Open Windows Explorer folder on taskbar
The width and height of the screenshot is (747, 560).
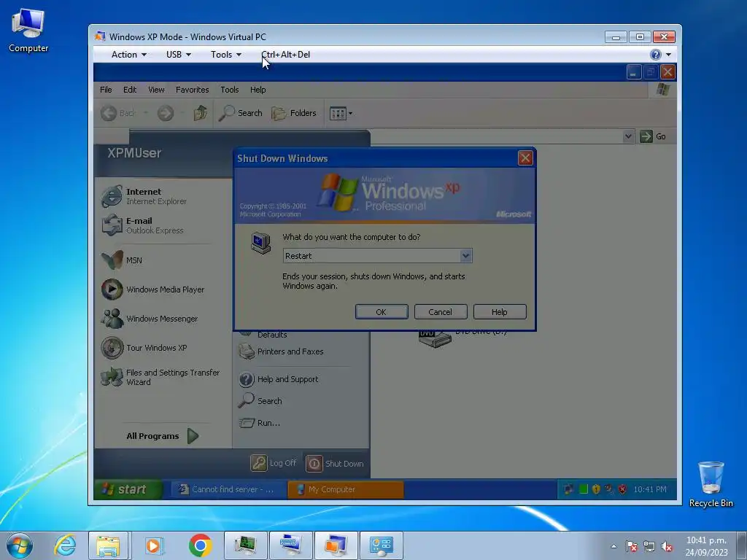pos(108,545)
